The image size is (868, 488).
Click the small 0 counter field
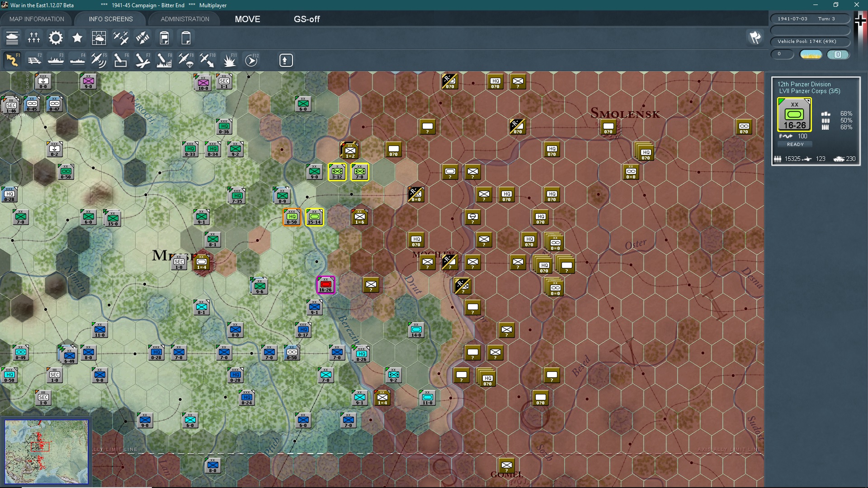pyautogui.click(x=782, y=54)
